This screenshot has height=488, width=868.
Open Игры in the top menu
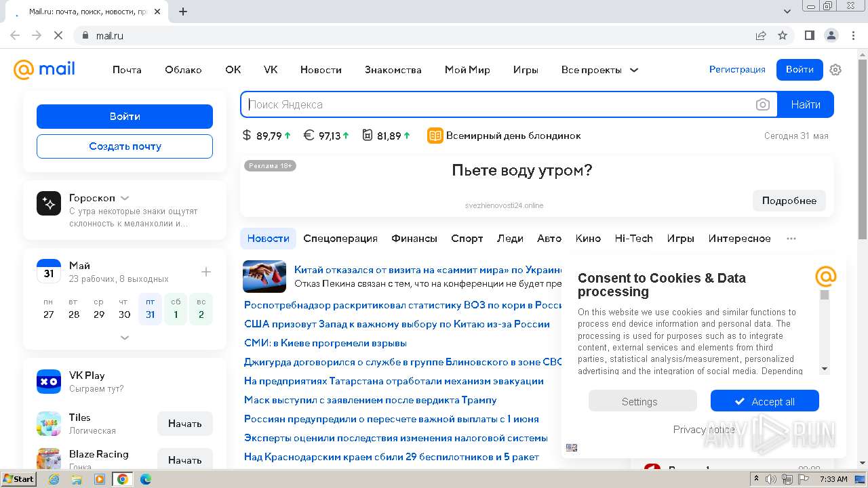pyautogui.click(x=526, y=70)
